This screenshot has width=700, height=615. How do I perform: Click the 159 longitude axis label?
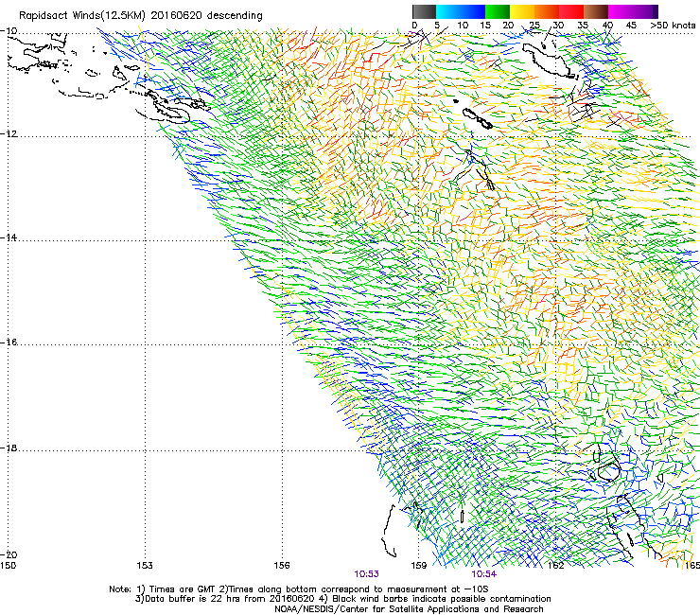(x=419, y=566)
